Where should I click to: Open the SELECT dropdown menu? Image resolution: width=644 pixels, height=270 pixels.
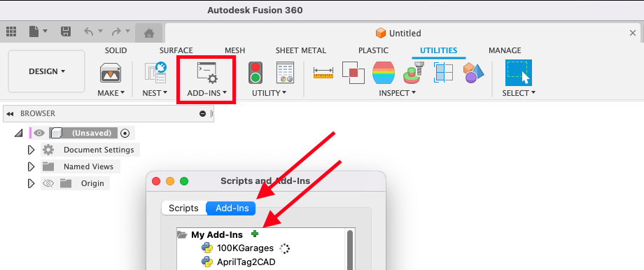[519, 93]
